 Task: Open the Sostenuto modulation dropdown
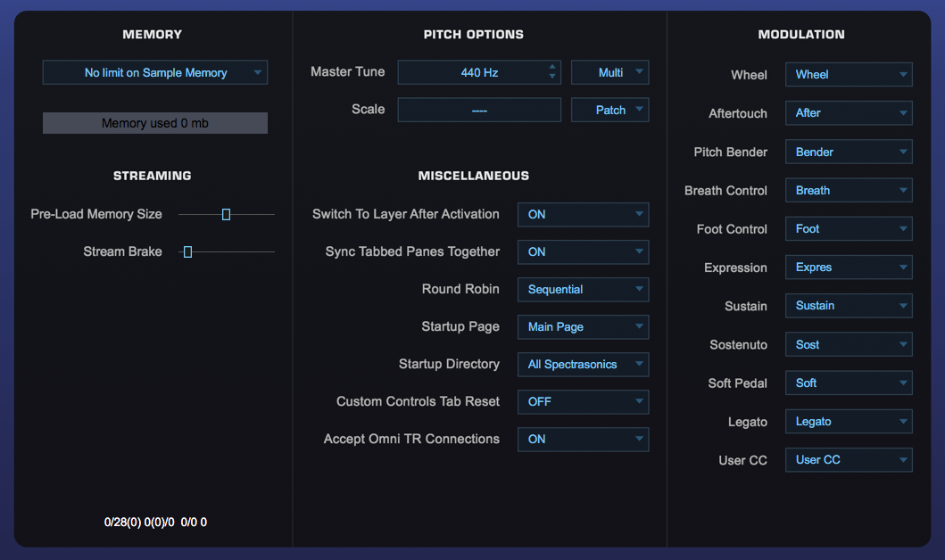tap(849, 344)
